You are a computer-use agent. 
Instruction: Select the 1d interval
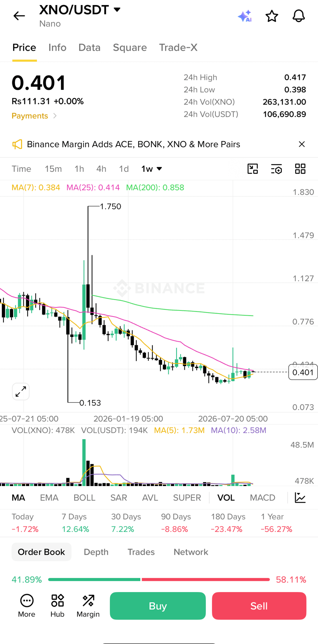coord(124,169)
